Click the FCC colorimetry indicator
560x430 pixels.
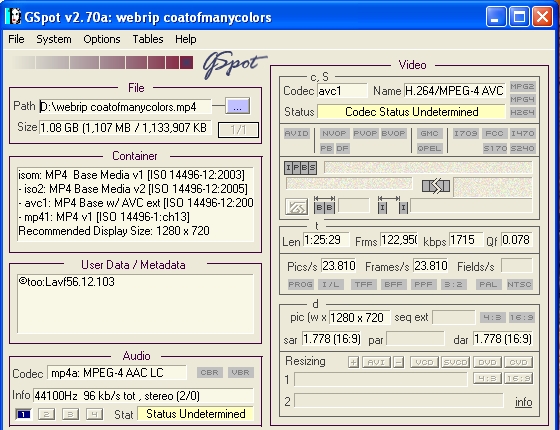point(494,134)
